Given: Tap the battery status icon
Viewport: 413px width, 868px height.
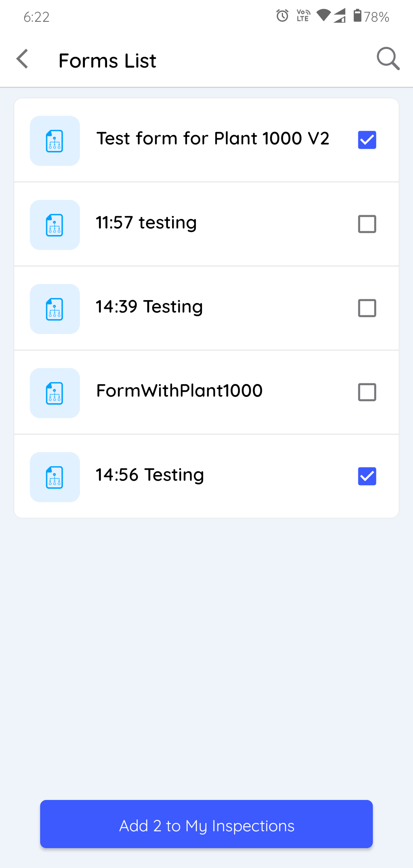Looking at the screenshot, I should point(357,16).
